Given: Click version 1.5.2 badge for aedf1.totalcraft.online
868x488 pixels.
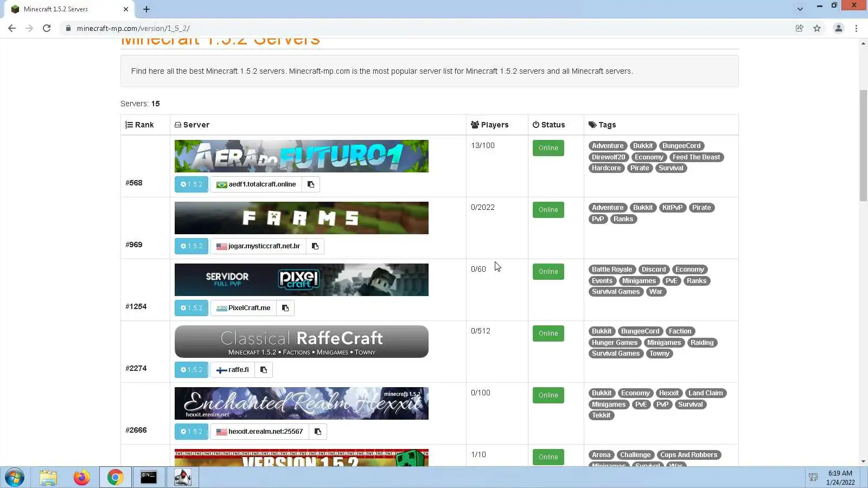Looking at the screenshot, I should [x=192, y=184].
